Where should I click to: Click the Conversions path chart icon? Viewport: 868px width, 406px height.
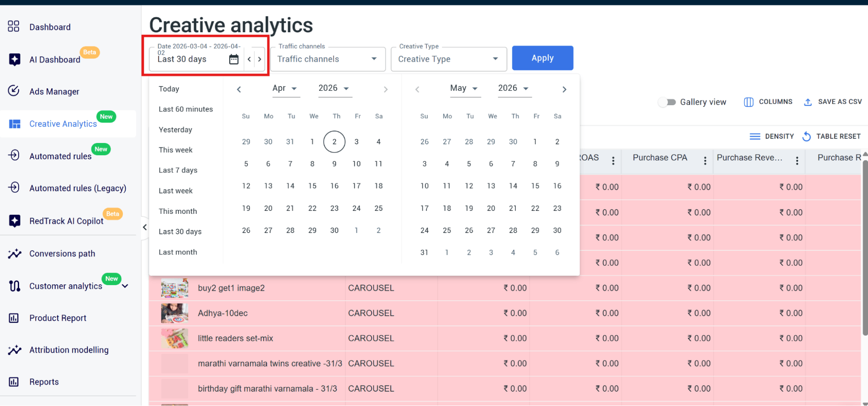coord(14,253)
